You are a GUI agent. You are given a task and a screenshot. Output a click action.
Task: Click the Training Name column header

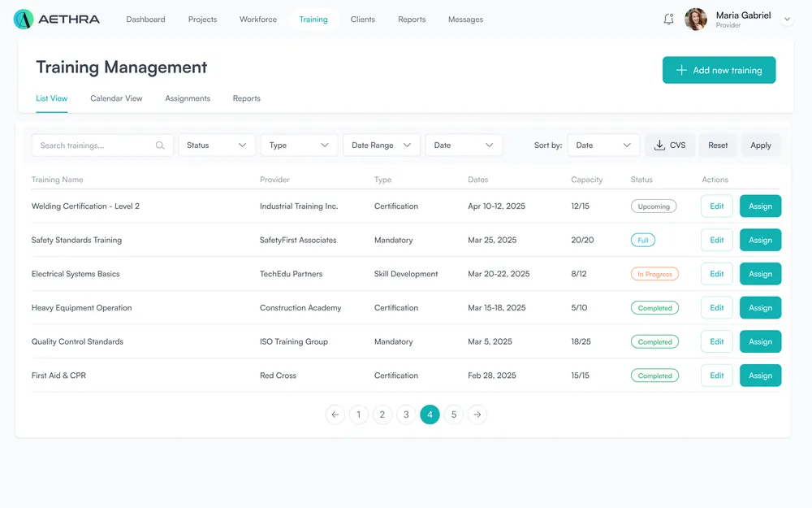click(57, 180)
